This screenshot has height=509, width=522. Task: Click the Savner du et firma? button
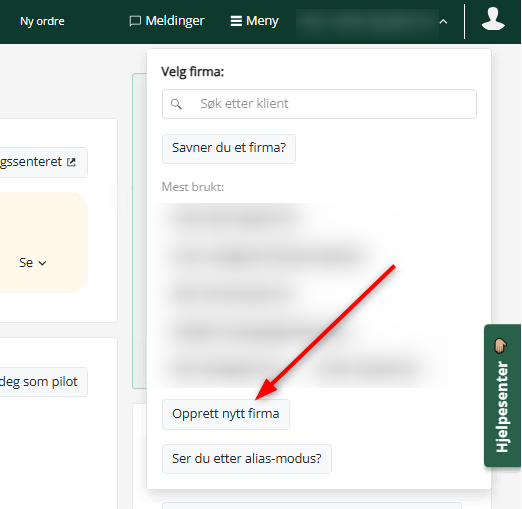pyautogui.click(x=229, y=149)
